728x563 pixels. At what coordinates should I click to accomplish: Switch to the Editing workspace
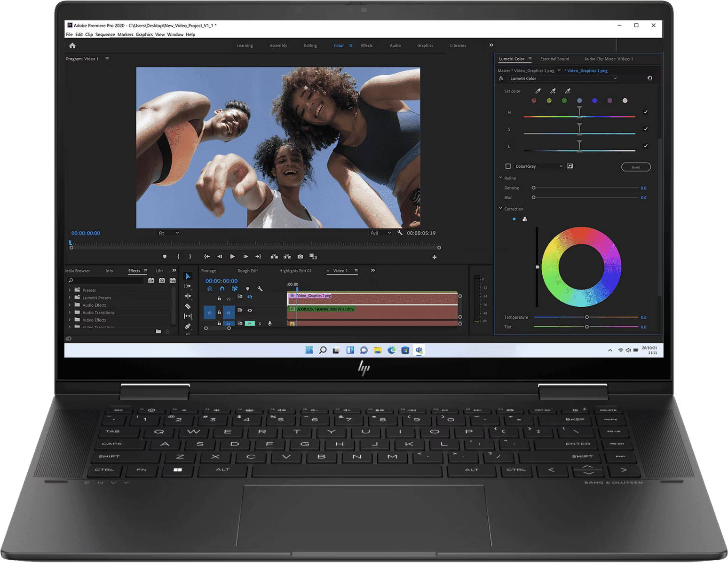[310, 46]
